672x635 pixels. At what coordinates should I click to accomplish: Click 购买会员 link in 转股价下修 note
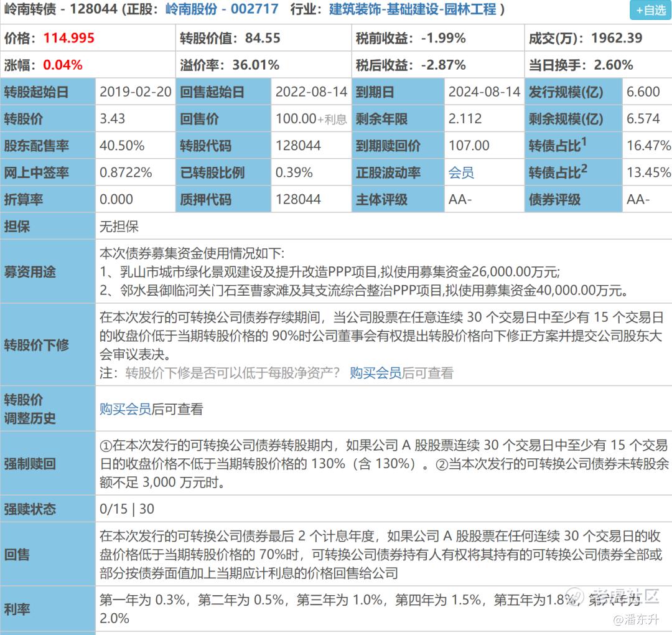375,373
